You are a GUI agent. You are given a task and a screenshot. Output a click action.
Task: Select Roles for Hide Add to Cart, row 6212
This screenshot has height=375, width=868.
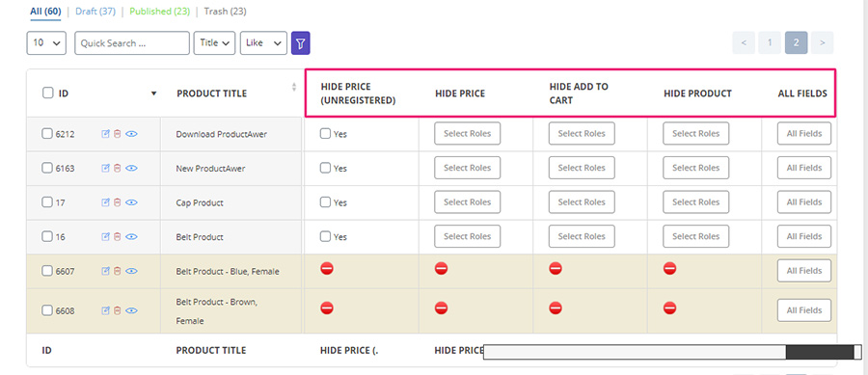coord(582,133)
